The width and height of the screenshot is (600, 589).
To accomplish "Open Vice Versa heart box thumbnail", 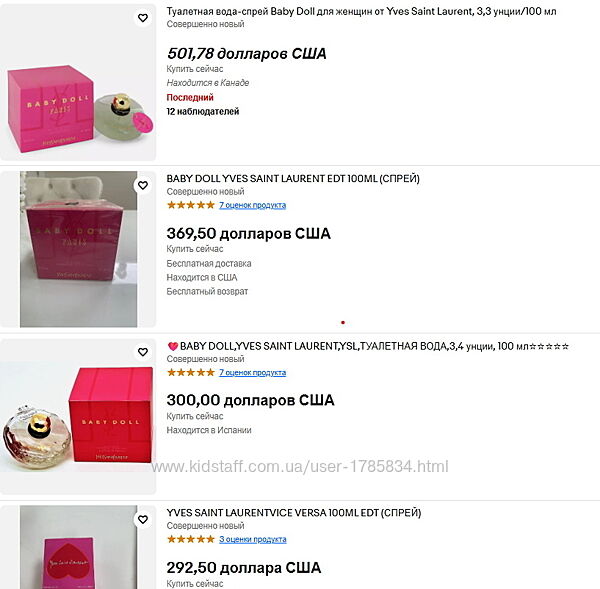I will point(78,547).
